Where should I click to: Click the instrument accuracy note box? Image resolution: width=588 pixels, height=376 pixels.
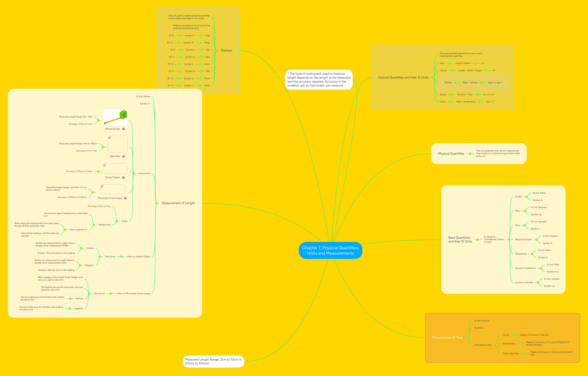pyautogui.click(x=319, y=79)
